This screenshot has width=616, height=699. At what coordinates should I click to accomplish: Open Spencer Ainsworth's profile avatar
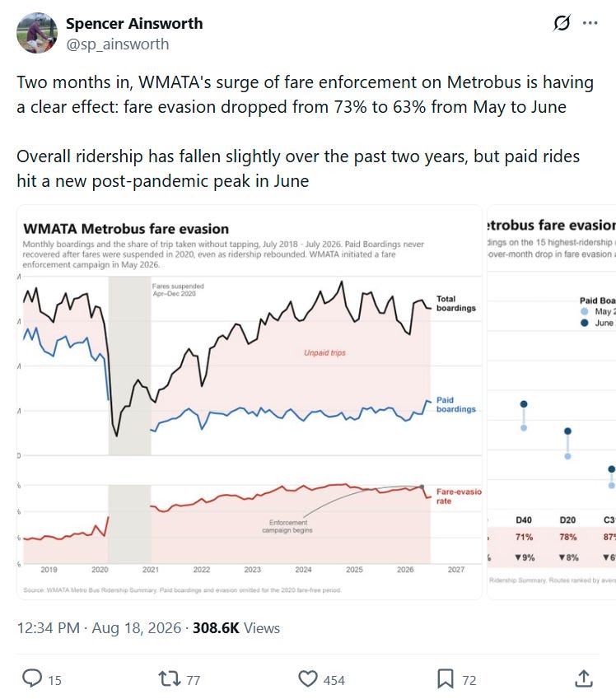point(37,33)
